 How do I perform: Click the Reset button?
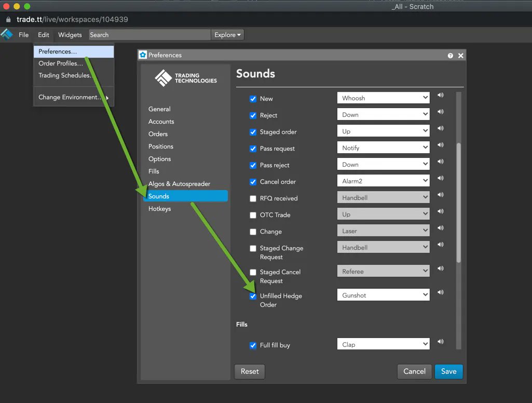click(250, 372)
